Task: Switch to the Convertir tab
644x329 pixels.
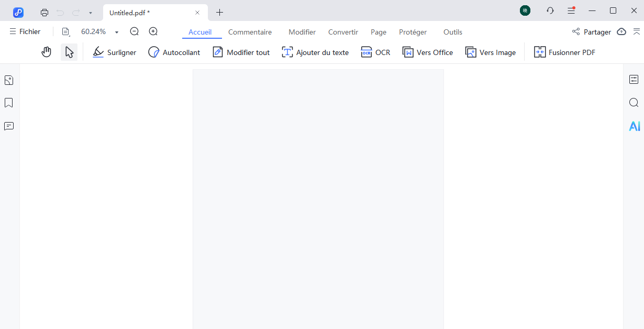Action: pyautogui.click(x=343, y=32)
